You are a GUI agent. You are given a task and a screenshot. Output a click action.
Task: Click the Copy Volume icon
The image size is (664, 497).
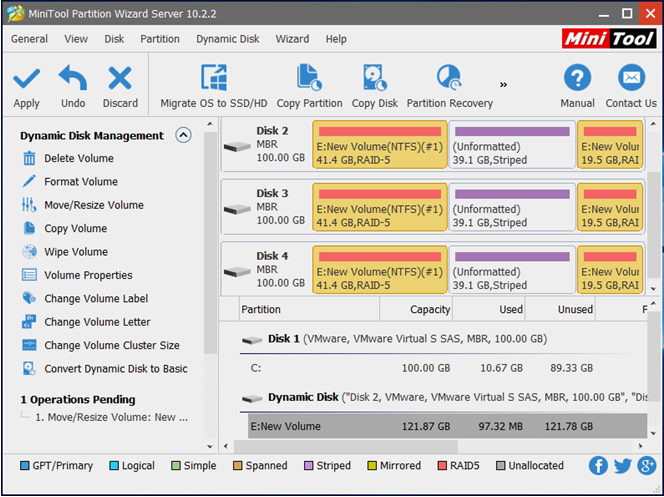29,228
